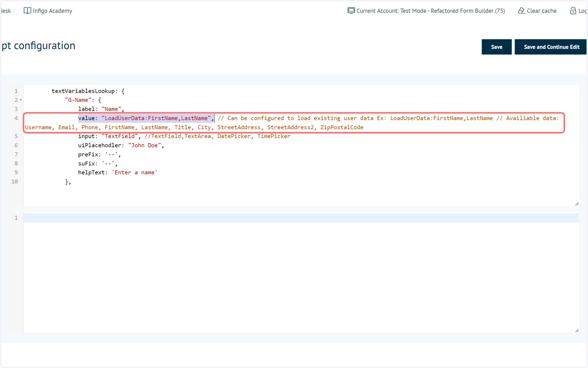Click the textVariablesLookup code line
The image size is (588, 368).
point(88,91)
